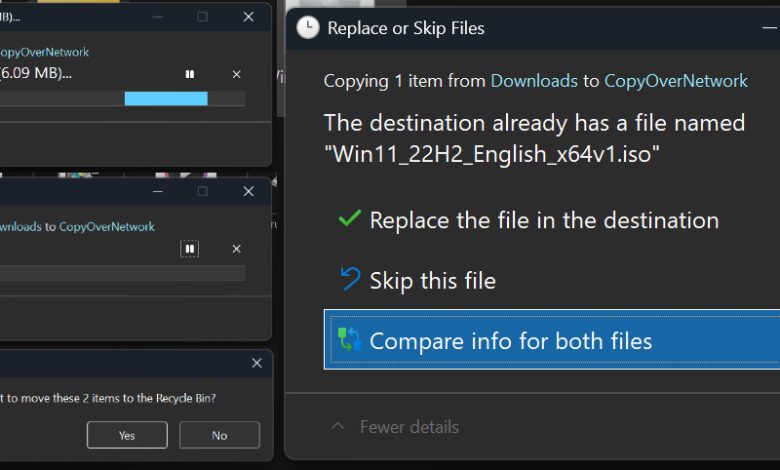This screenshot has height=470, width=780.
Task: Click the green checkmark Replace icon
Action: click(x=349, y=219)
